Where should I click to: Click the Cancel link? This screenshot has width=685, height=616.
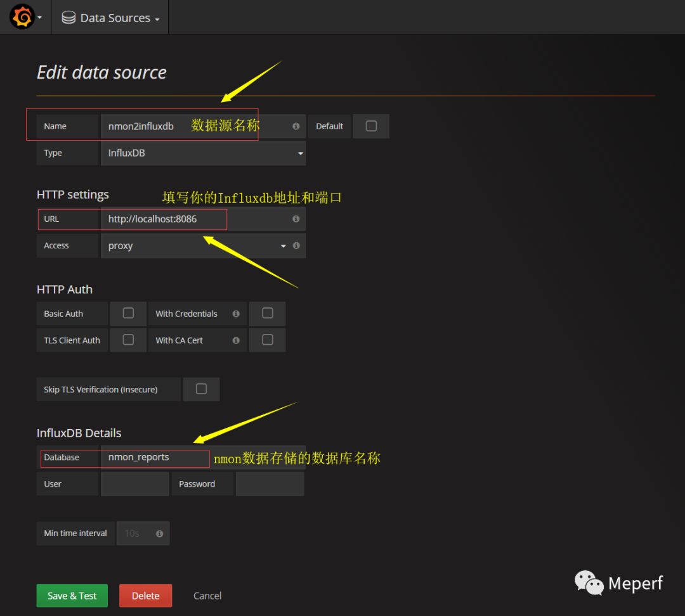coord(207,596)
